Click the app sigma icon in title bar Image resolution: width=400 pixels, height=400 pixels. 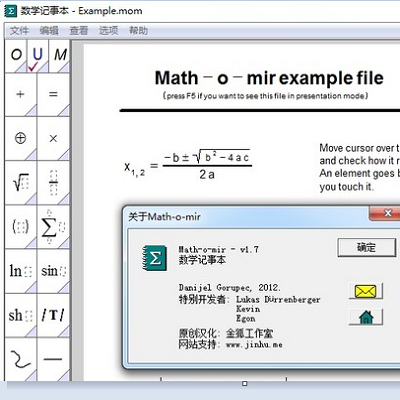[x=10, y=11]
